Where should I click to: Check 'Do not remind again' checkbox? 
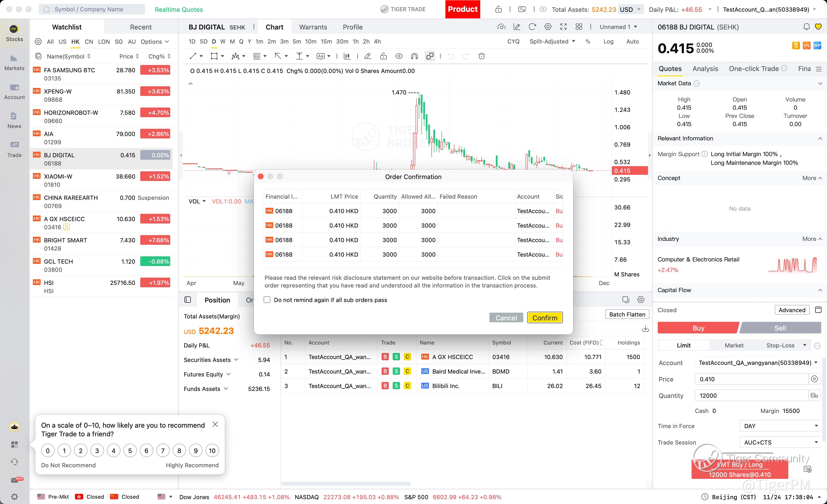coord(267,300)
